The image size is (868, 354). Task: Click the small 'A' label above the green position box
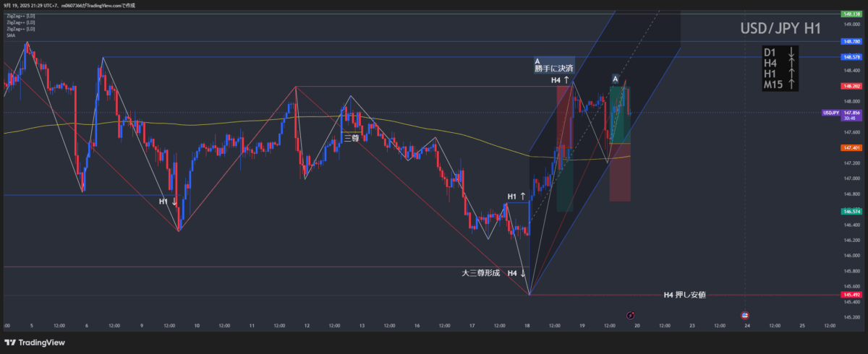[615, 78]
